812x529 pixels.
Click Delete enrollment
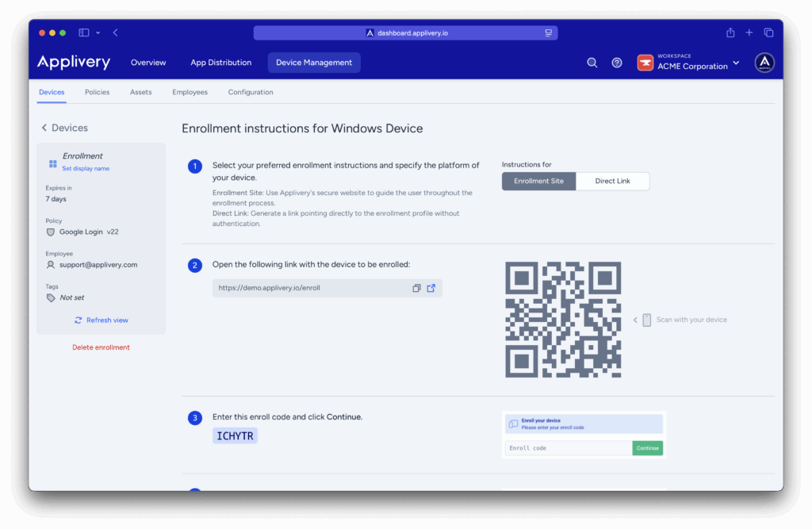click(101, 347)
